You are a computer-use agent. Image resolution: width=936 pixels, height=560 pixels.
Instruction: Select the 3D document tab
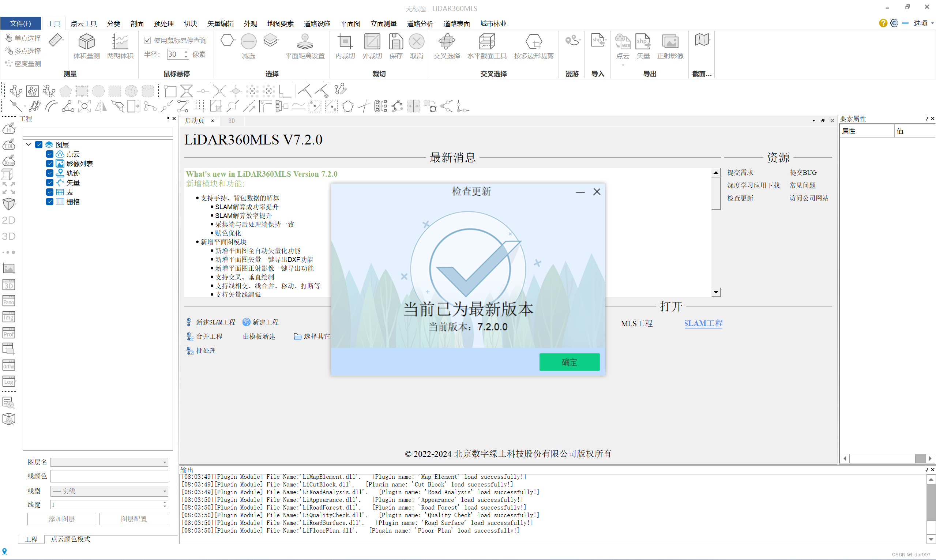pyautogui.click(x=231, y=121)
